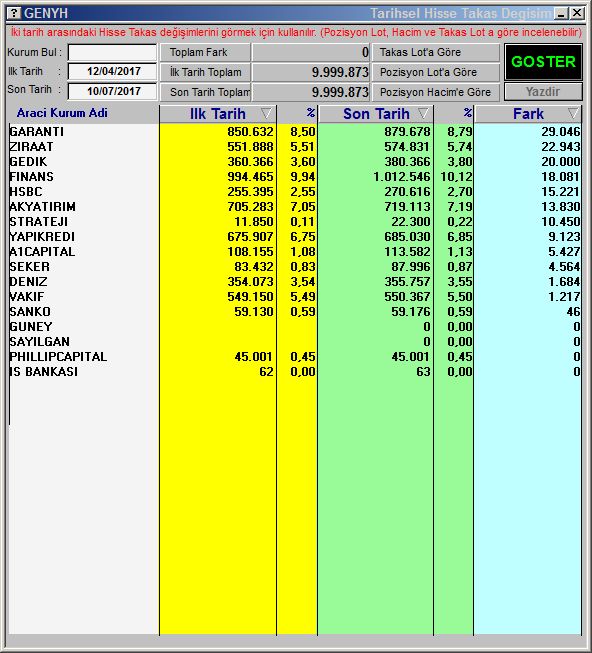The image size is (592, 653).
Task: Select Pozisyon Hacim'e Göre option
Action: 435,92
